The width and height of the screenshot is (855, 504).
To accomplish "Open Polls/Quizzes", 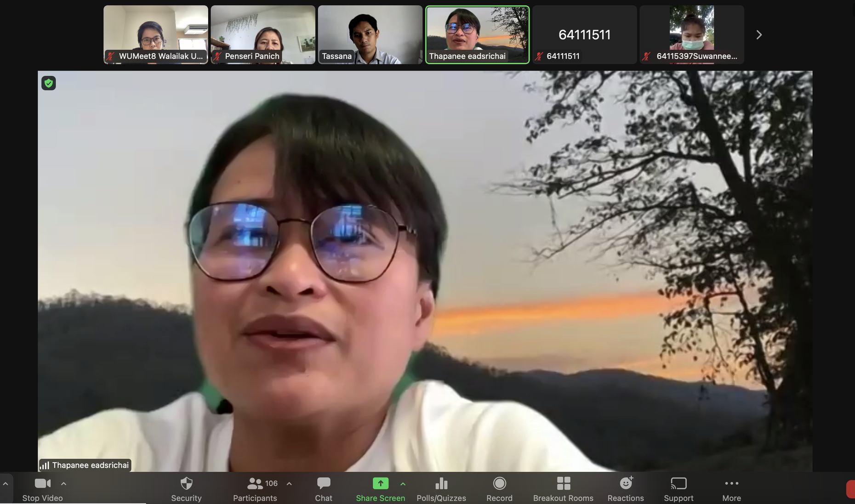I will click(x=441, y=488).
